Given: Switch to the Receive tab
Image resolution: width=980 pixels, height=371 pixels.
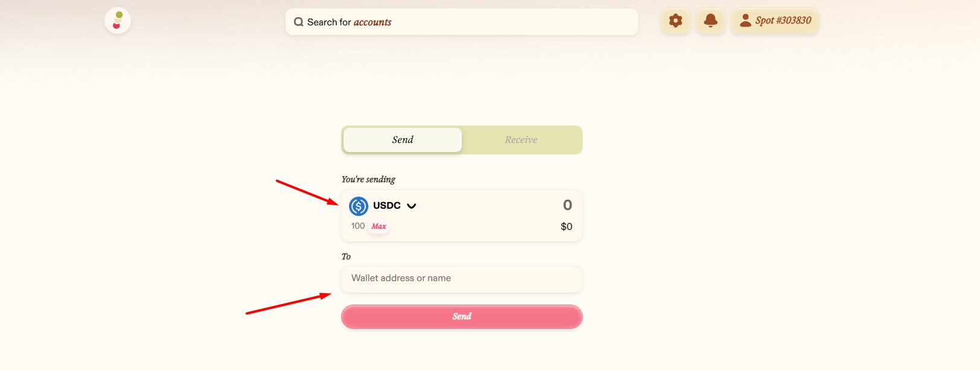Looking at the screenshot, I should click(520, 140).
